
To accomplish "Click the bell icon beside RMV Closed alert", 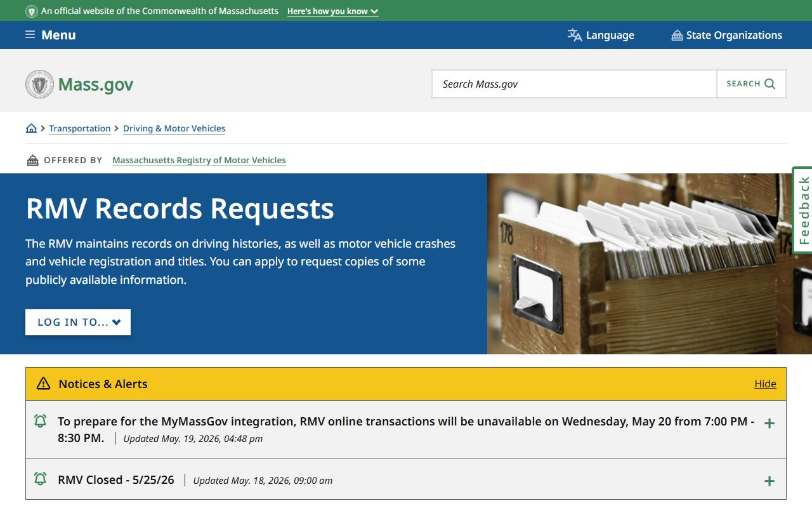I will pyautogui.click(x=40, y=479).
